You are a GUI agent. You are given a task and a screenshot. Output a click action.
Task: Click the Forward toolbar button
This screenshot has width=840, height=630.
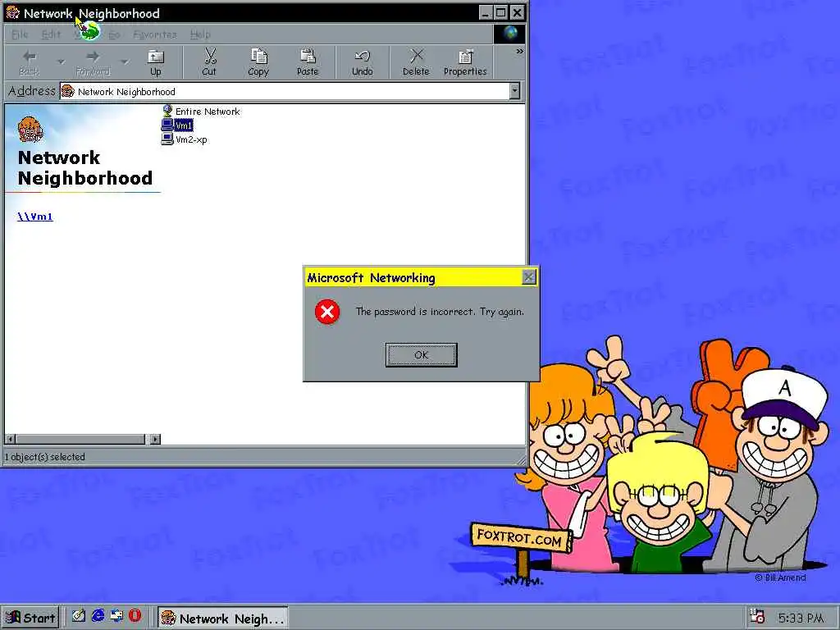pos(93,62)
